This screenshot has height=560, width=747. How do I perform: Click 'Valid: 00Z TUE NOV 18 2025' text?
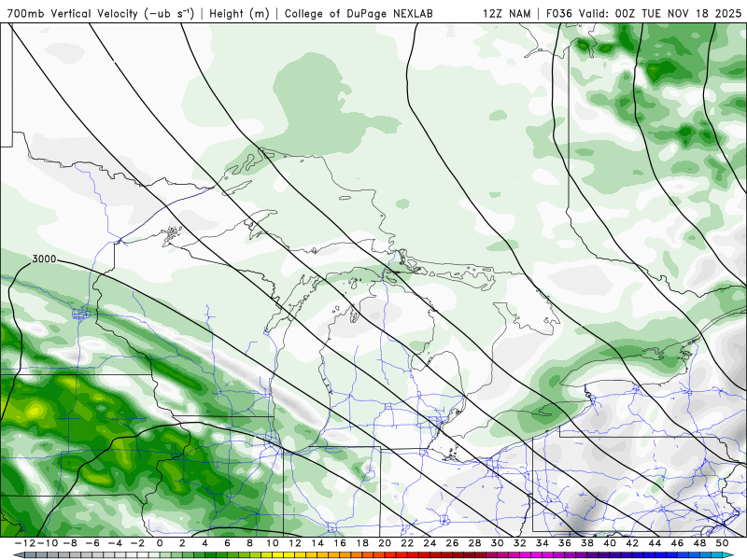[660, 14]
